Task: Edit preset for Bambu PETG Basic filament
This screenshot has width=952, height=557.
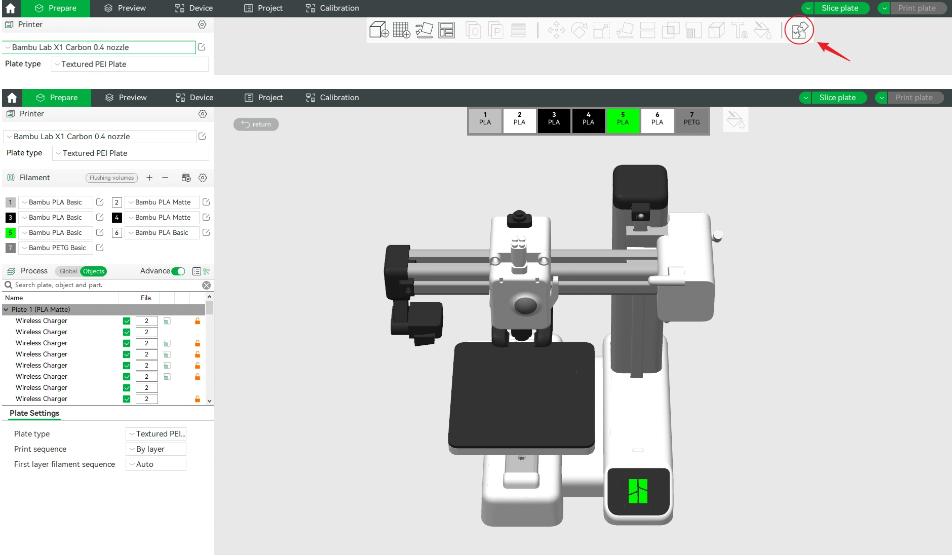Action: pyautogui.click(x=100, y=247)
